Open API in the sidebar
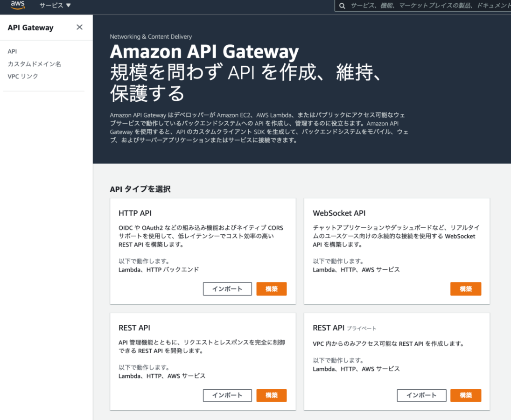Image resolution: width=511 pixels, height=420 pixels. coord(12,51)
